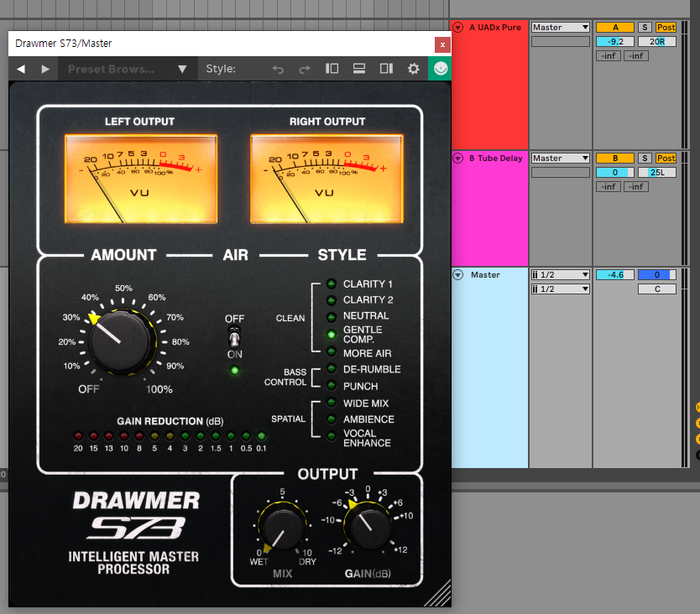
Task: Click the green smiley face icon
Action: 440,69
